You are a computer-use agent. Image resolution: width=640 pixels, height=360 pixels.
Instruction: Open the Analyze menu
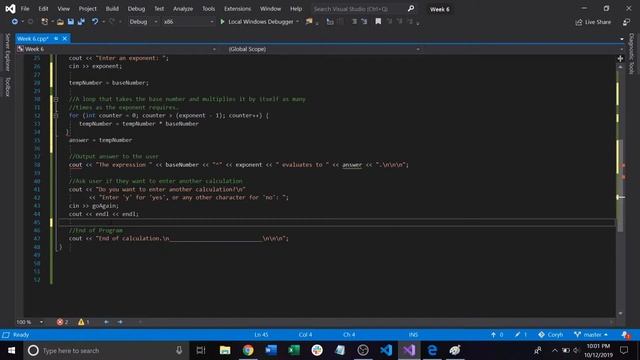pos(183,9)
